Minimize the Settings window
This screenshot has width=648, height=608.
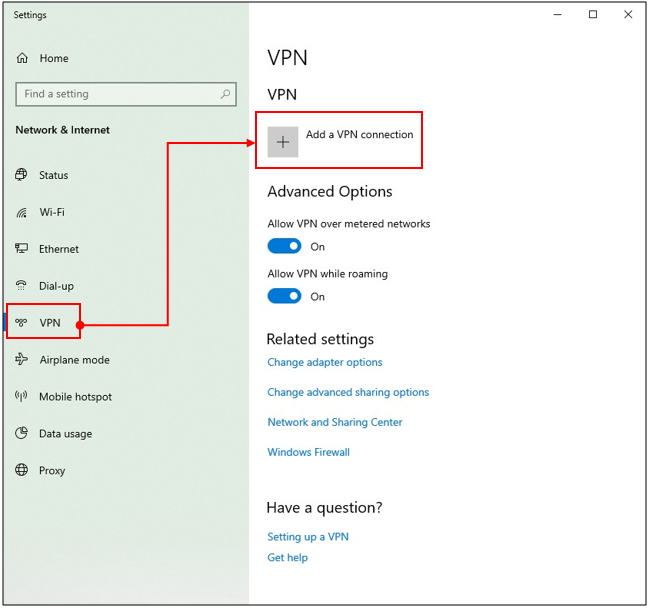click(x=557, y=14)
